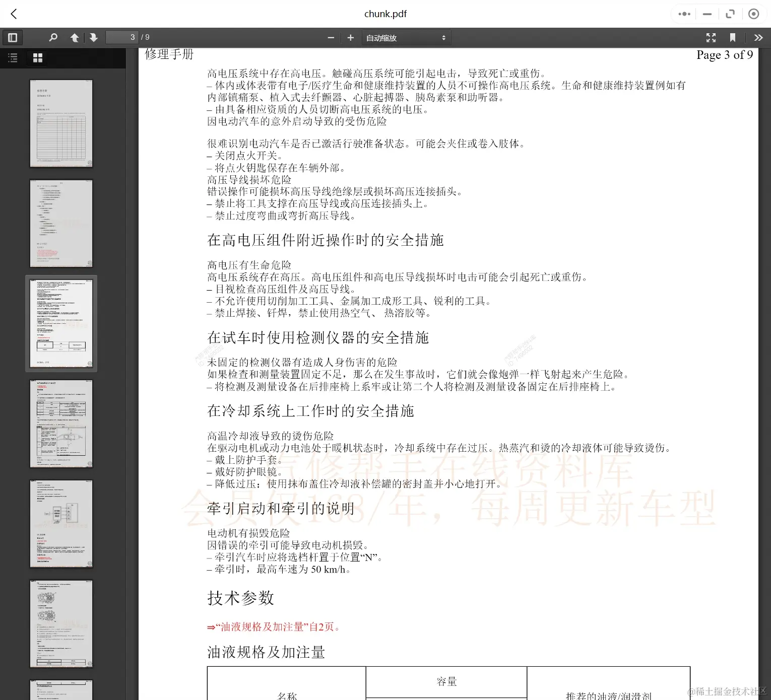Click the bookmark current view icon
The image size is (771, 700).
pyautogui.click(x=733, y=37)
